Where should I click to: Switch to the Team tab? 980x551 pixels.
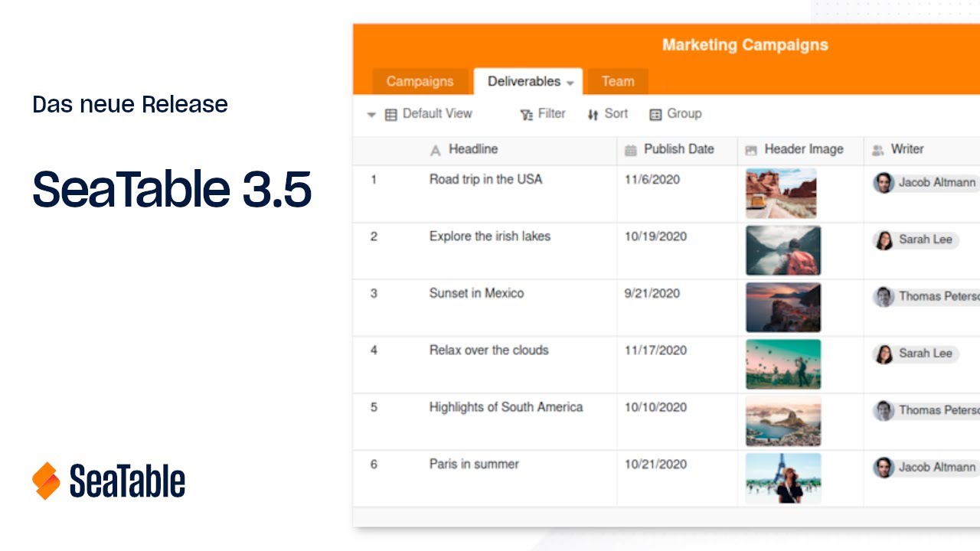[x=617, y=81]
